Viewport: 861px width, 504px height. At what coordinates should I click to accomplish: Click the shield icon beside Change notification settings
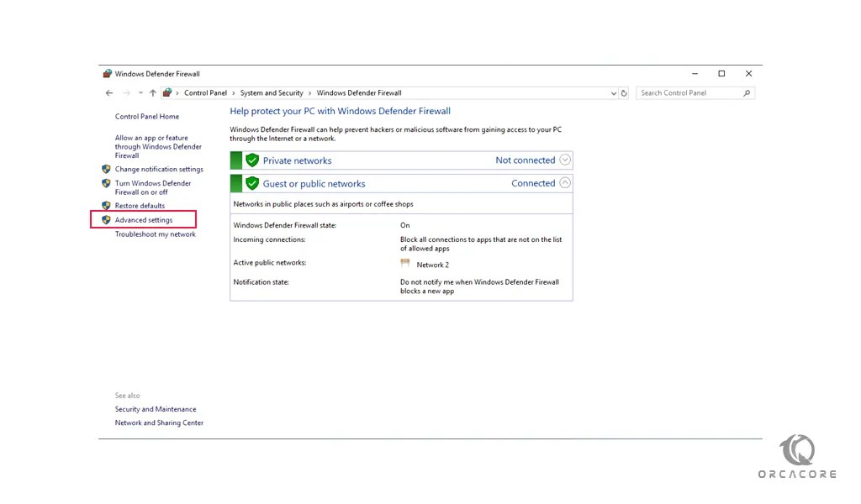click(107, 169)
